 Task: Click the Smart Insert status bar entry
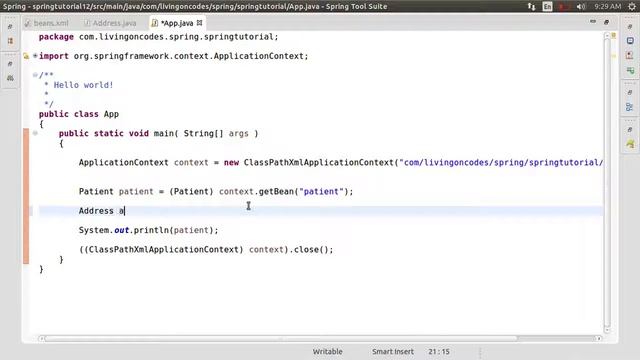tap(393, 351)
